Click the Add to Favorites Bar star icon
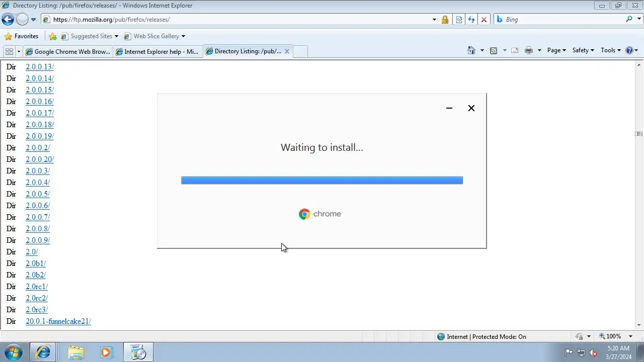Screen dimensions: 644x362 pos(53,36)
